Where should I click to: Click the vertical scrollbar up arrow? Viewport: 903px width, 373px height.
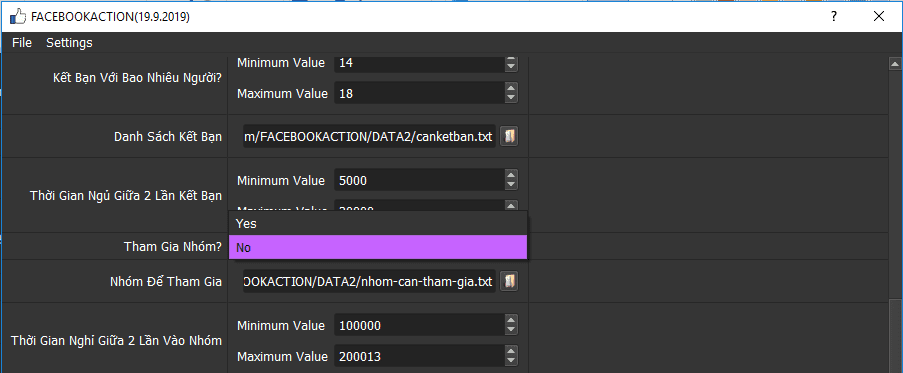click(x=895, y=63)
